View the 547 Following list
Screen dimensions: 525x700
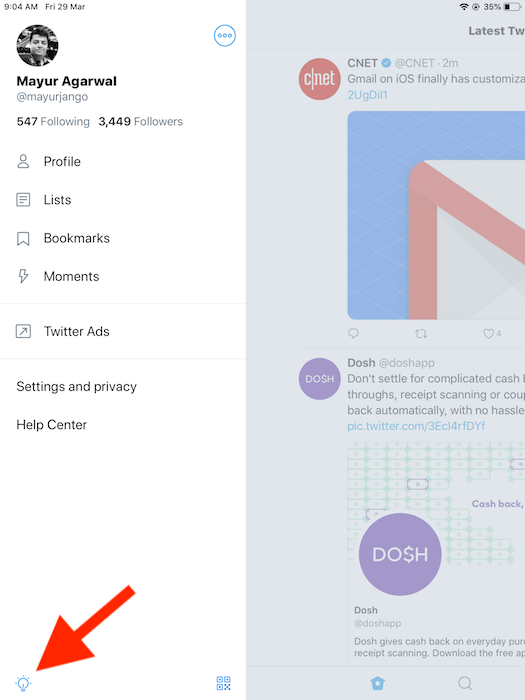(53, 121)
